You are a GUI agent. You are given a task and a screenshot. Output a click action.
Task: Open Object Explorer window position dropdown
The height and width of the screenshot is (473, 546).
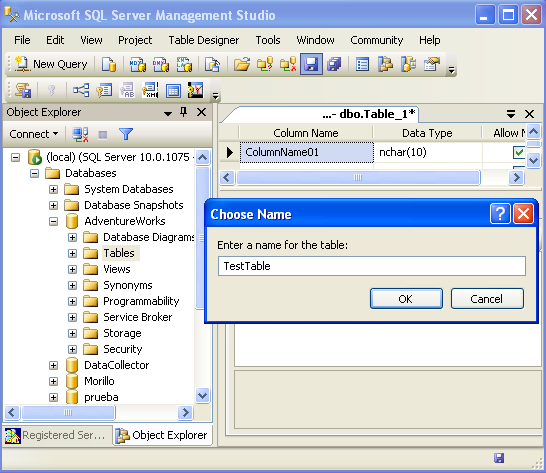point(168,113)
